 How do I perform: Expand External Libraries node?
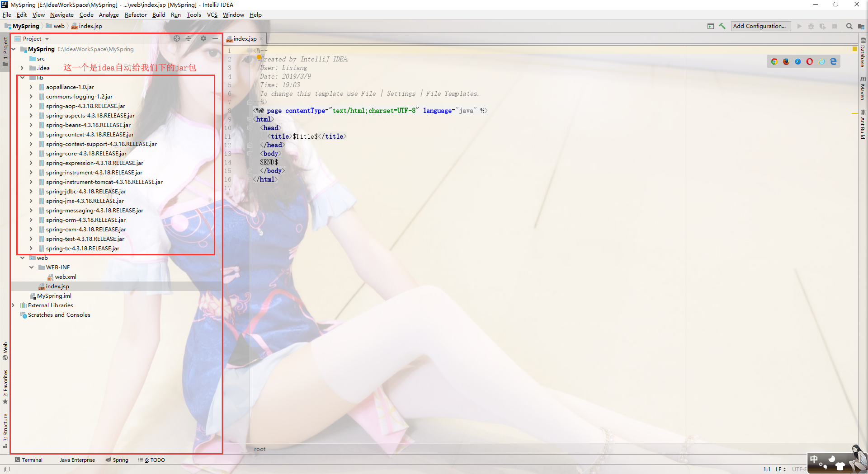coord(13,305)
